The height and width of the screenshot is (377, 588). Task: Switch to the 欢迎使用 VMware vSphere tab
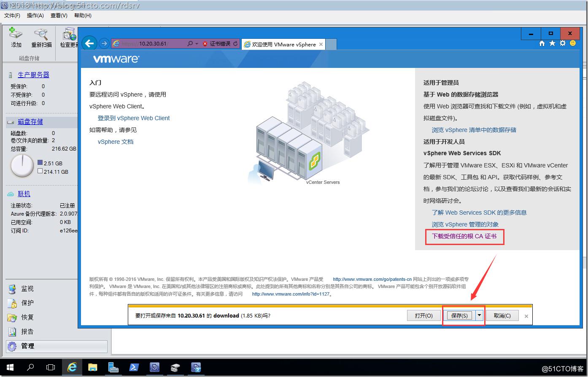(282, 44)
